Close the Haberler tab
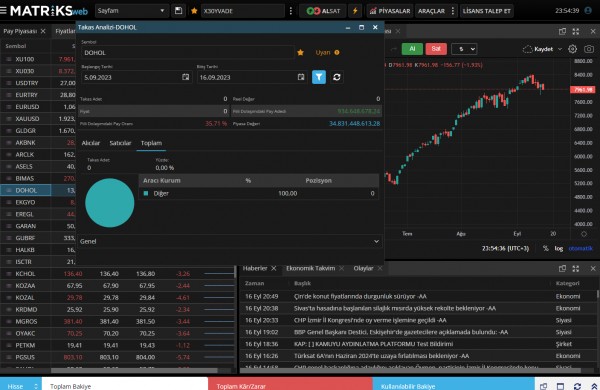 (x=274, y=268)
